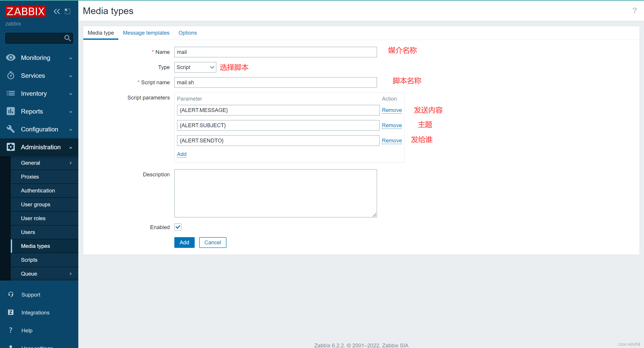
Task: Uncheck the Enabled checkbox
Action: [x=178, y=227]
